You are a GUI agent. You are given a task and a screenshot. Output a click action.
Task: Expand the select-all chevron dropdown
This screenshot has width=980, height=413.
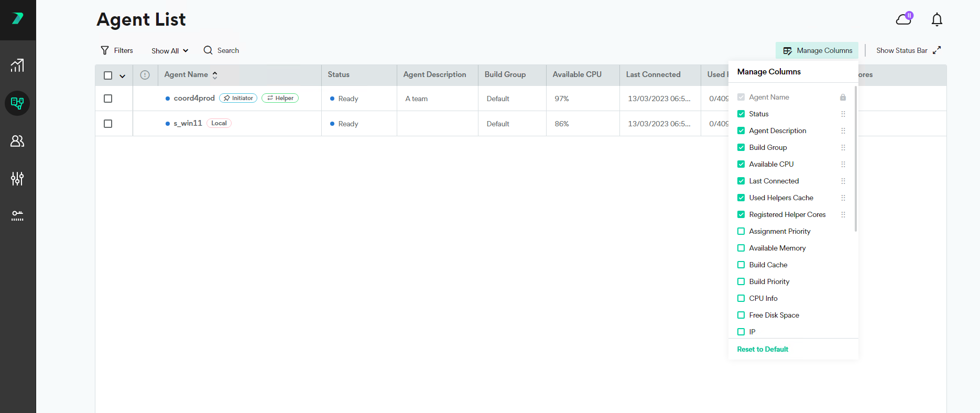(x=123, y=76)
